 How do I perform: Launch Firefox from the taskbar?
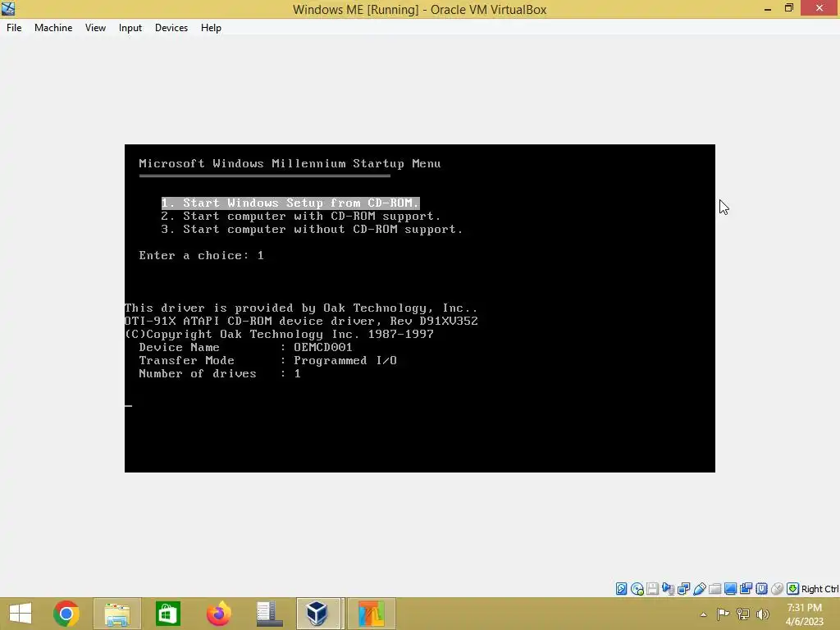click(x=218, y=614)
